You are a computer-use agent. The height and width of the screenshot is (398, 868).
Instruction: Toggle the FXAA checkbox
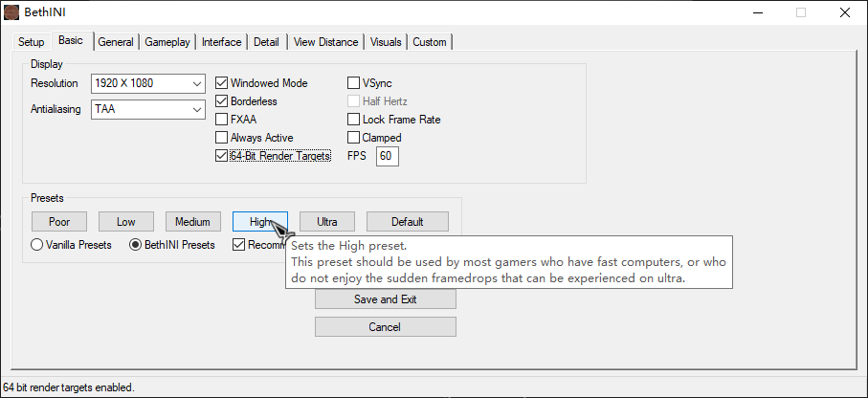coord(222,120)
